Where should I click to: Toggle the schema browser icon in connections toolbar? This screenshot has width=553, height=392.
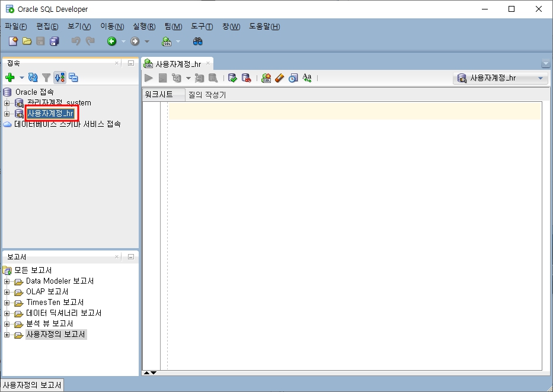60,77
